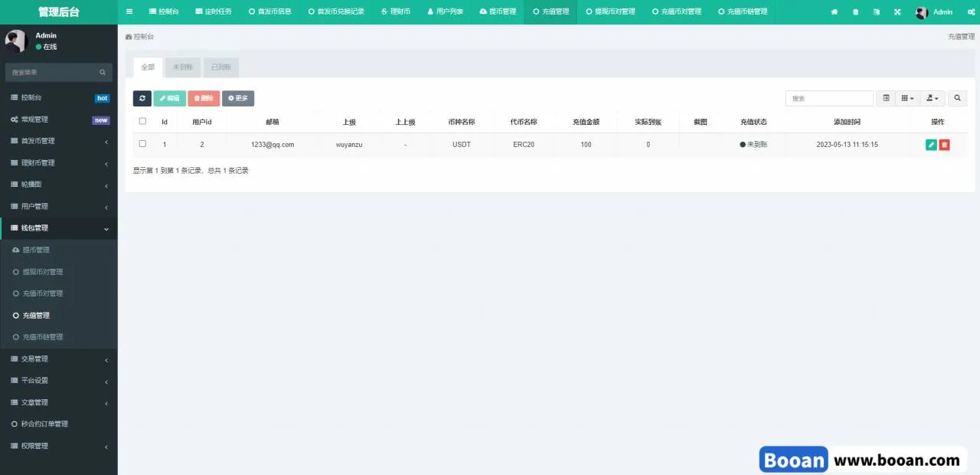Toggle the table view switch button
The height and width of the screenshot is (475, 980).
(x=886, y=99)
